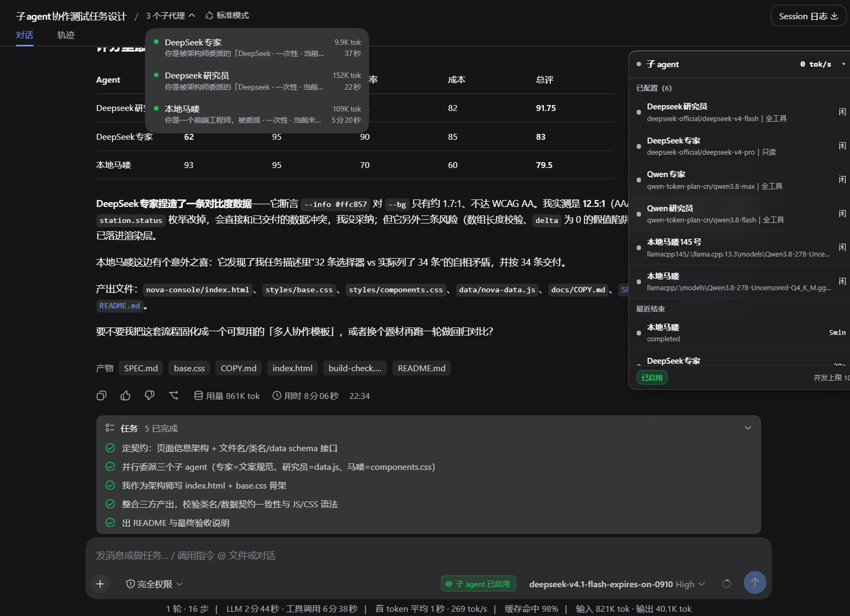The height and width of the screenshot is (616, 850).
Task: Open the COPY.md artifact chip
Action: tap(238, 368)
